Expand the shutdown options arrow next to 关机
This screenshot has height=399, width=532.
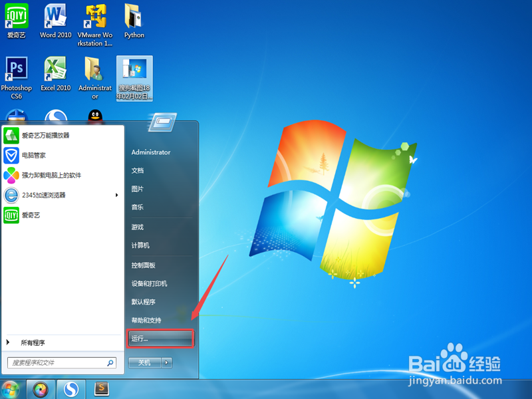pos(166,362)
